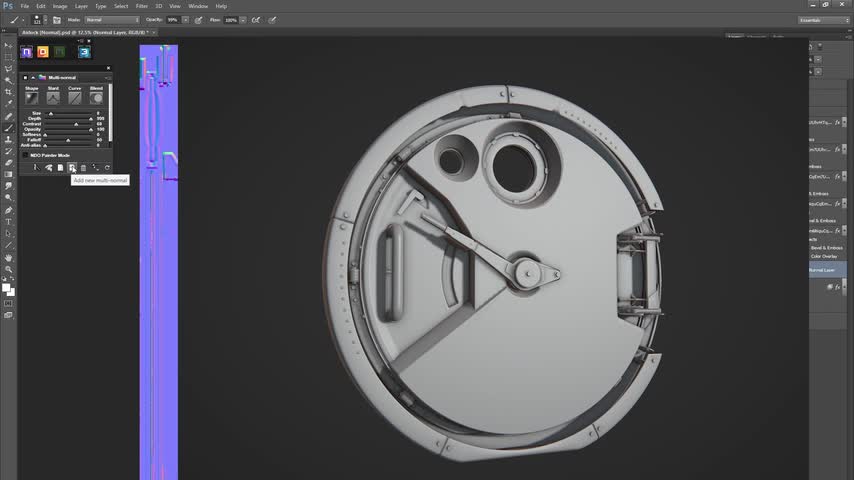Select the History Brush tool
The height and width of the screenshot is (480, 854).
[8, 151]
